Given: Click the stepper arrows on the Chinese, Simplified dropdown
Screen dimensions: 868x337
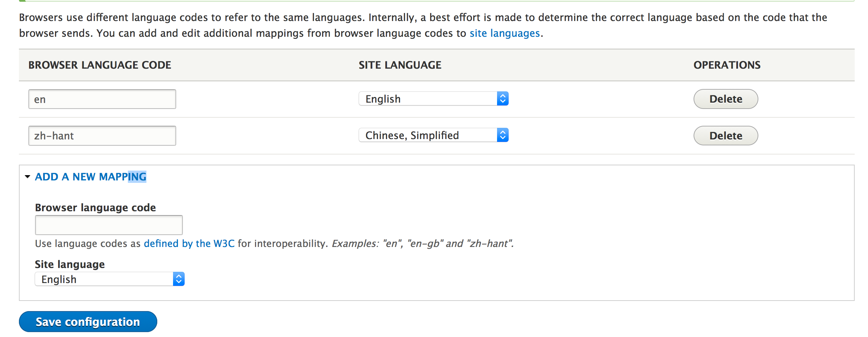Looking at the screenshot, I should tap(503, 135).
